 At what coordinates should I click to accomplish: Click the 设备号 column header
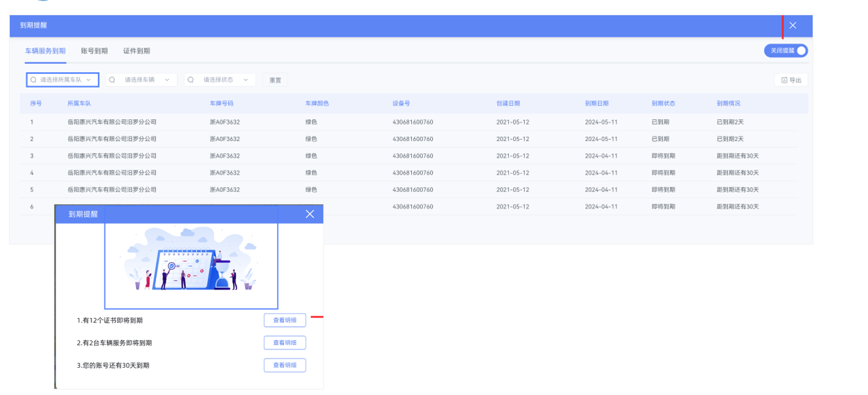[x=401, y=103]
